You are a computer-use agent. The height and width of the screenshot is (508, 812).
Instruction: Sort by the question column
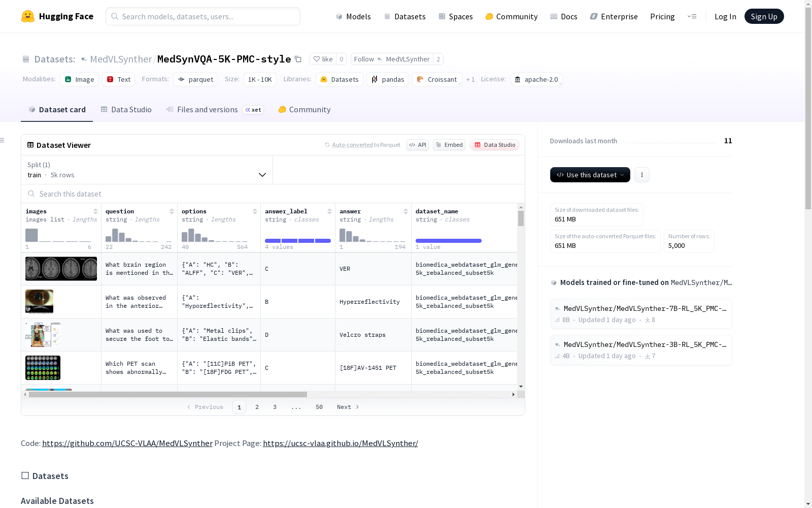[x=172, y=211]
